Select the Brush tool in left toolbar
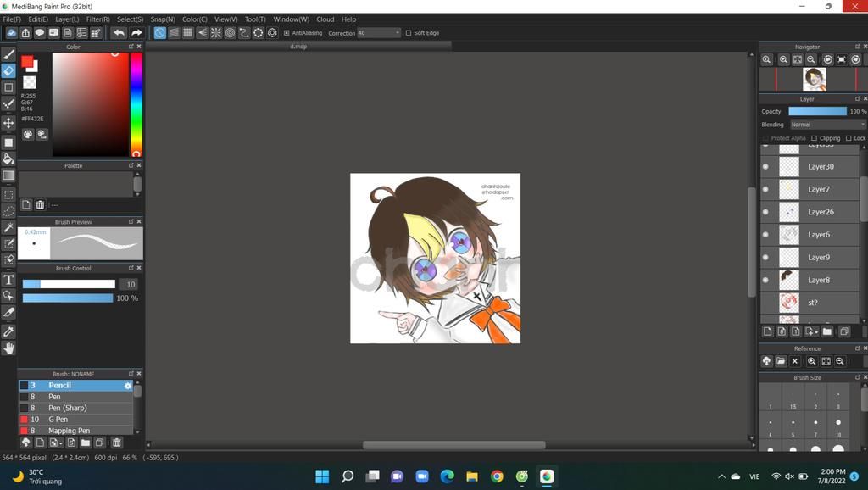The image size is (868, 490). 8,54
